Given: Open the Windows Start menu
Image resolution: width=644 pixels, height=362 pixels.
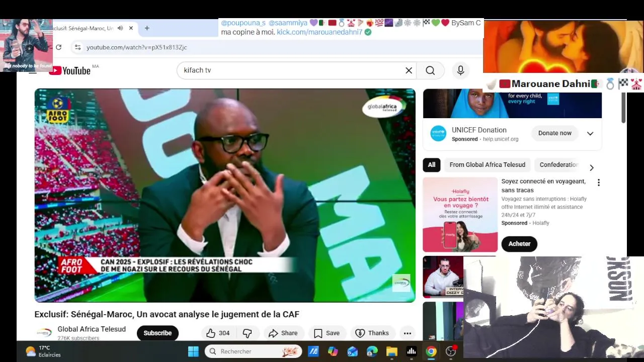Looking at the screenshot, I should (193, 351).
